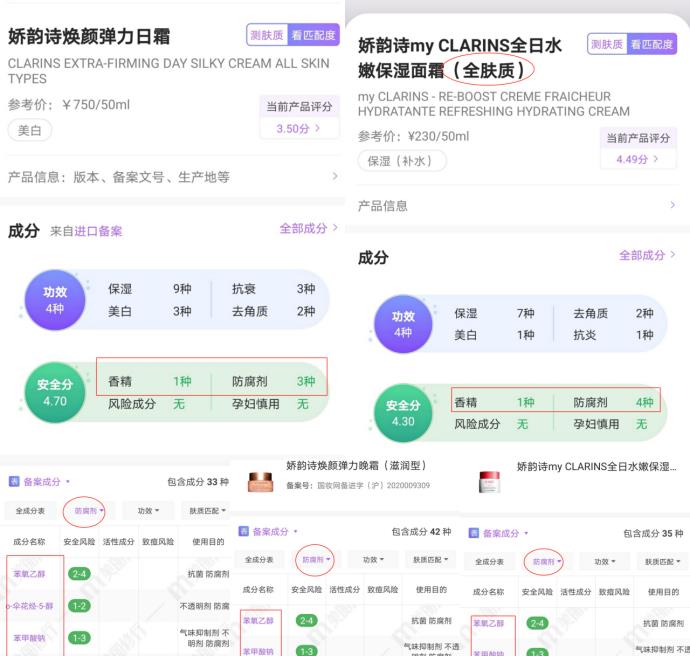The height and width of the screenshot is (656, 690).
Task: Tap the 抗炎 1种 efficacy entry
Action: click(x=613, y=335)
